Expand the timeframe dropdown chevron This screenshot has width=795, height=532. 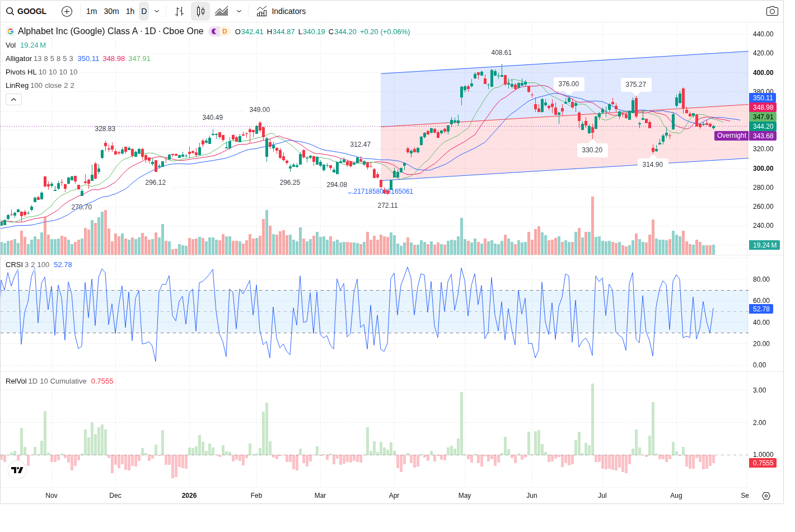[x=157, y=11]
